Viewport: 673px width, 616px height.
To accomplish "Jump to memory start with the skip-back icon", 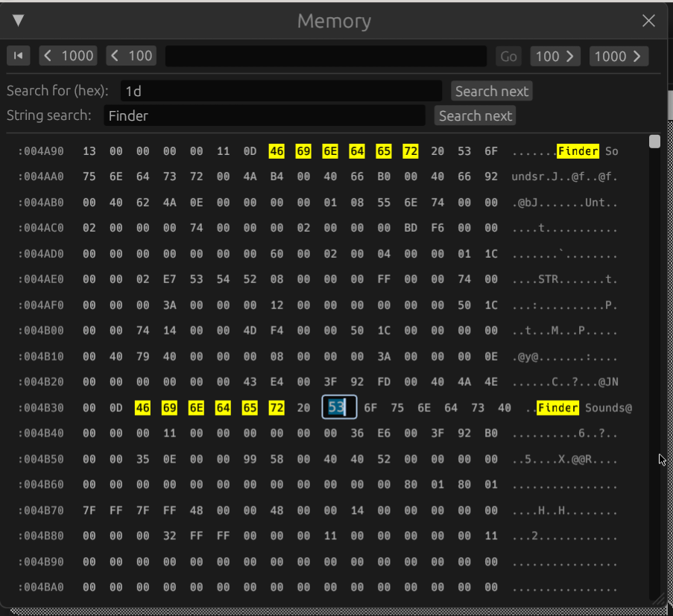I will tap(18, 55).
